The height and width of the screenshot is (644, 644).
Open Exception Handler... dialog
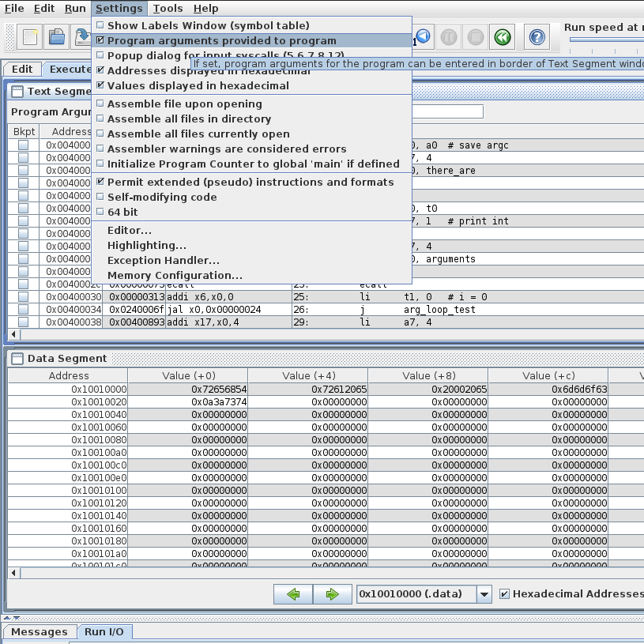tap(252, 261)
